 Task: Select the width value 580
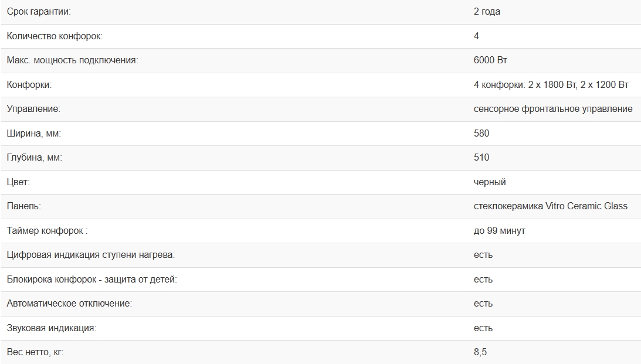tap(481, 134)
